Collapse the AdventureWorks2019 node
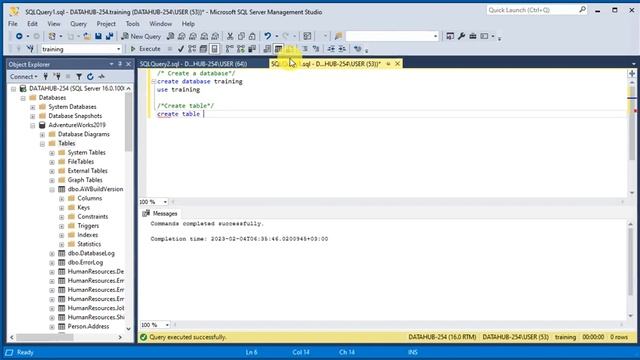Viewport: 640px width, 360px height. [33, 125]
